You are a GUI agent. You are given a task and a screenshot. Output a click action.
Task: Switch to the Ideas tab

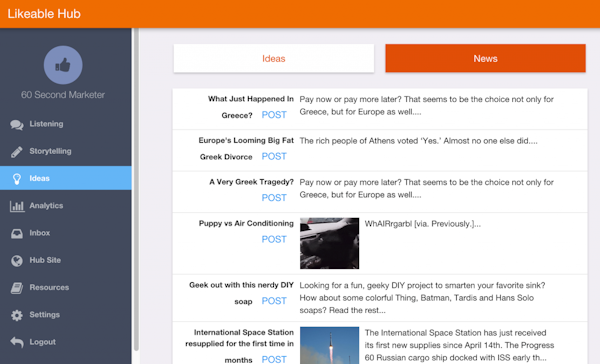274,58
